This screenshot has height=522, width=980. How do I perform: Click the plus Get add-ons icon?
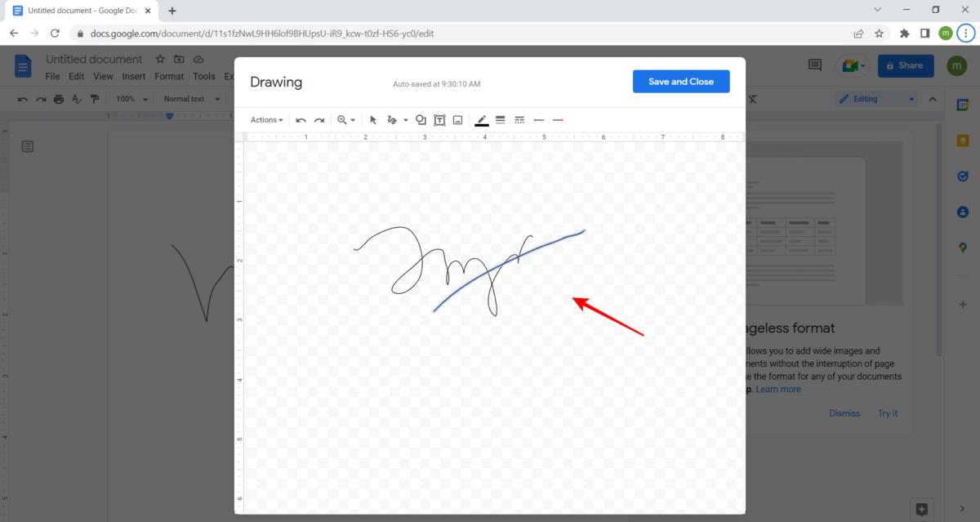[x=963, y=304]
